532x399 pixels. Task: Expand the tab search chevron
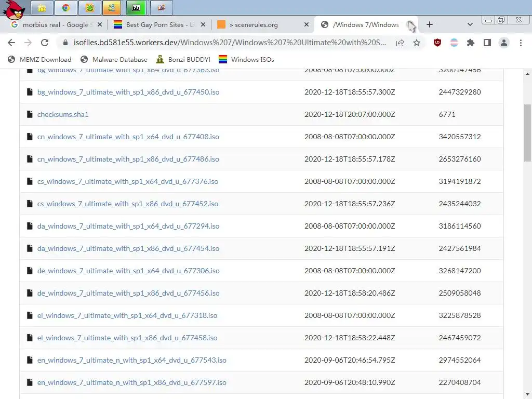(470, 24)
